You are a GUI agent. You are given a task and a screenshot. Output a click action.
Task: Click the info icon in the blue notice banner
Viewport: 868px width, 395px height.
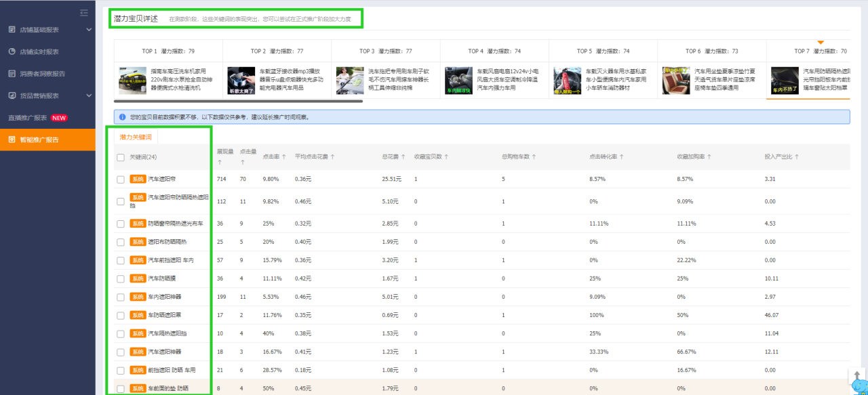(x=121, y=117)
